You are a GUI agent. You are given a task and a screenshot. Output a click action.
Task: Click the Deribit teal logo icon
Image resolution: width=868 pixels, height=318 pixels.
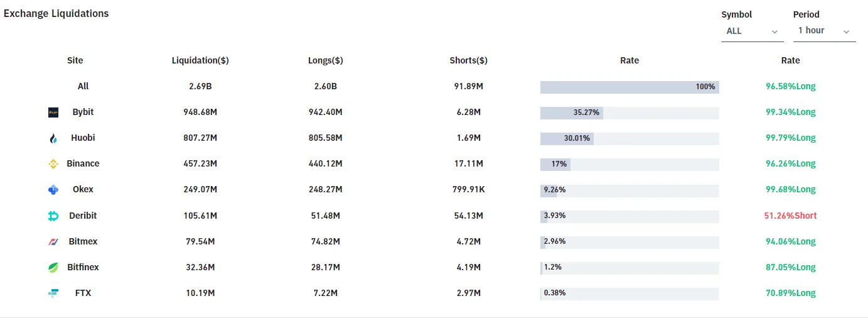pyautogui.click(x=53, y=216)
